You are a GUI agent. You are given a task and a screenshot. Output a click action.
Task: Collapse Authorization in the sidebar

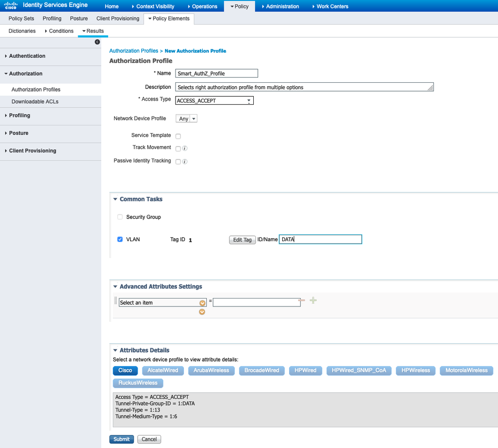25,74
